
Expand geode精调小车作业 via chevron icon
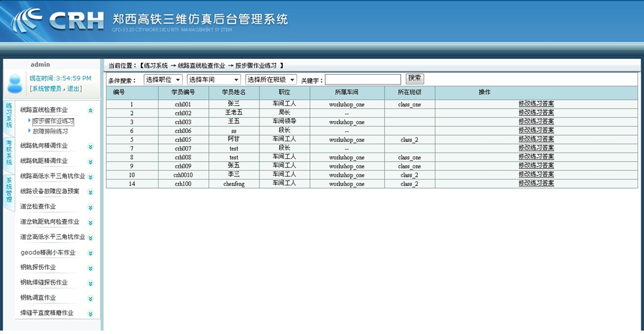(x=90, y=253)
